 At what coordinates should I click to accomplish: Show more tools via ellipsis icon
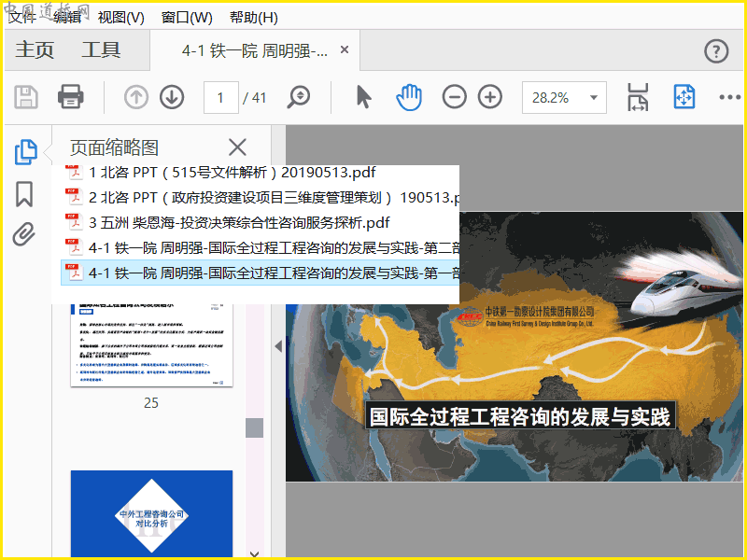click(x=729, y=98)
